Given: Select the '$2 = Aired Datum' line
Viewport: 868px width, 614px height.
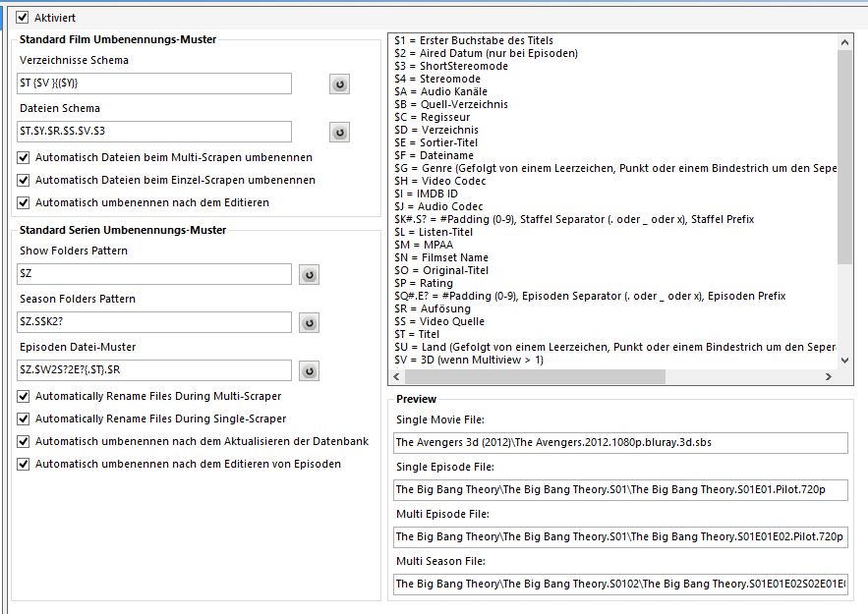Looking at the screenshot, I should pos(486,53).
